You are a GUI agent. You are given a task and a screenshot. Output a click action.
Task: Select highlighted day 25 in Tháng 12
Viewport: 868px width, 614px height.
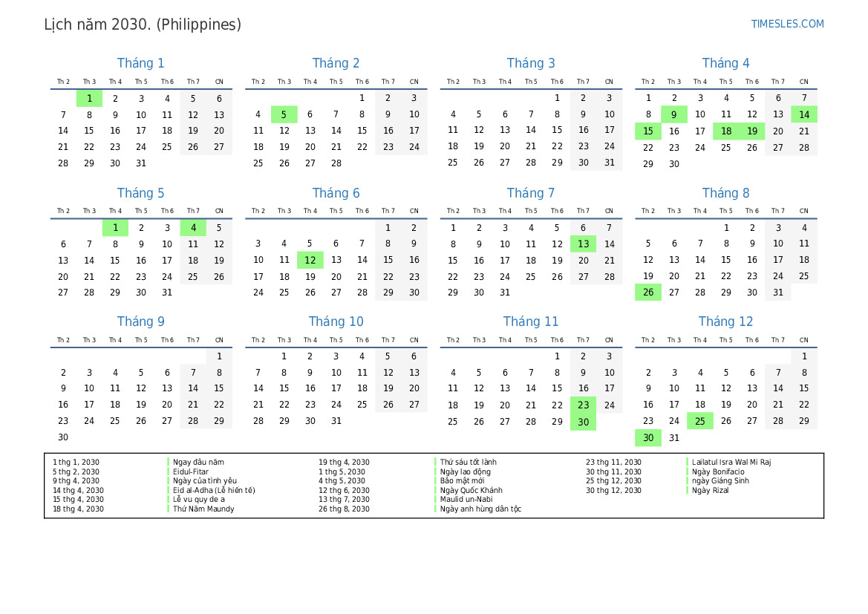click(x=699, y=421)
